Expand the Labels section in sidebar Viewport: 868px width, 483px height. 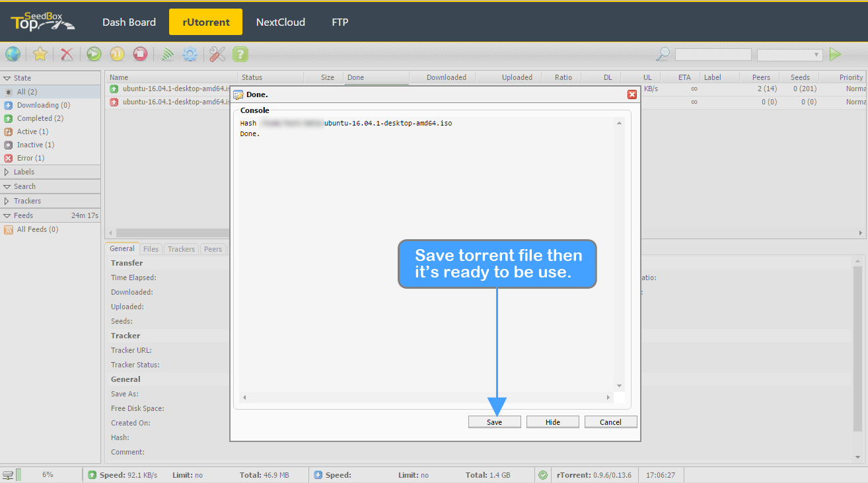tap(24, 172)
